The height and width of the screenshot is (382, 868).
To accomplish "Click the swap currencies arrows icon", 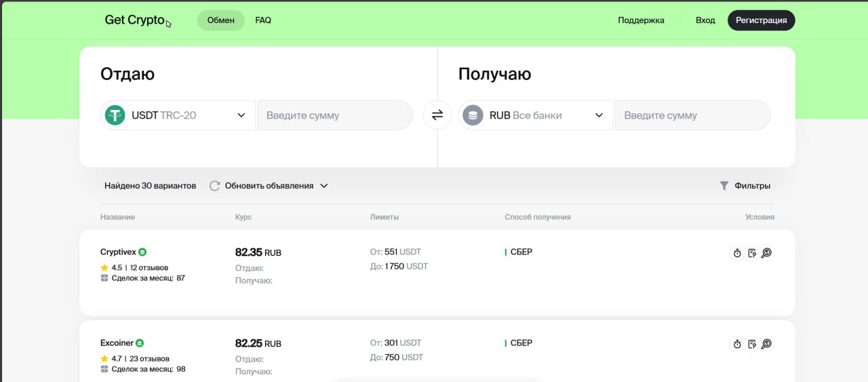I will pos(437,115).
